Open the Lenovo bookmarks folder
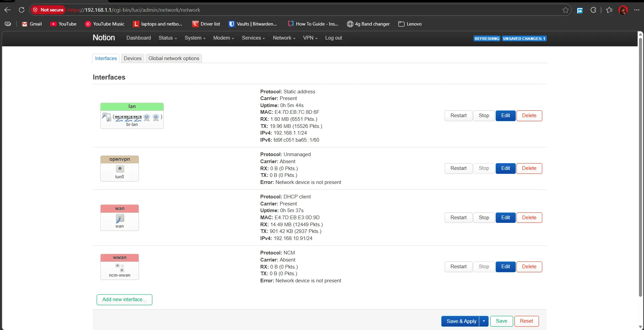Viewport: 644px width, 330px height. 410,24
